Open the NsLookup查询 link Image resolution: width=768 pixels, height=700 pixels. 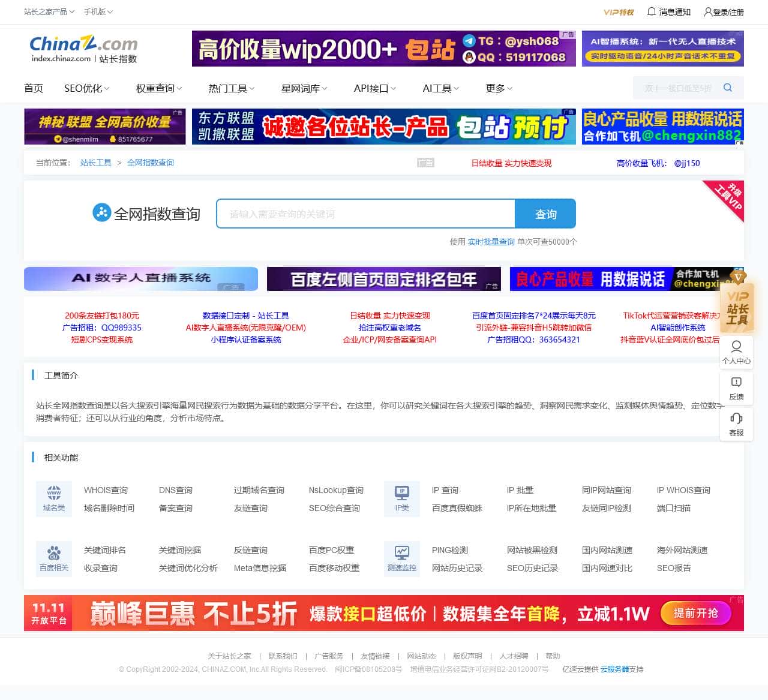336,490
